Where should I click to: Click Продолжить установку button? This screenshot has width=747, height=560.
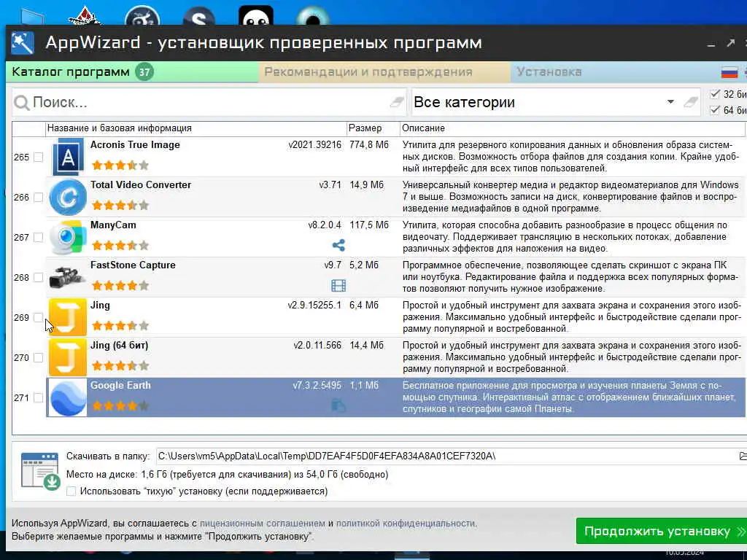pos(661,531)
